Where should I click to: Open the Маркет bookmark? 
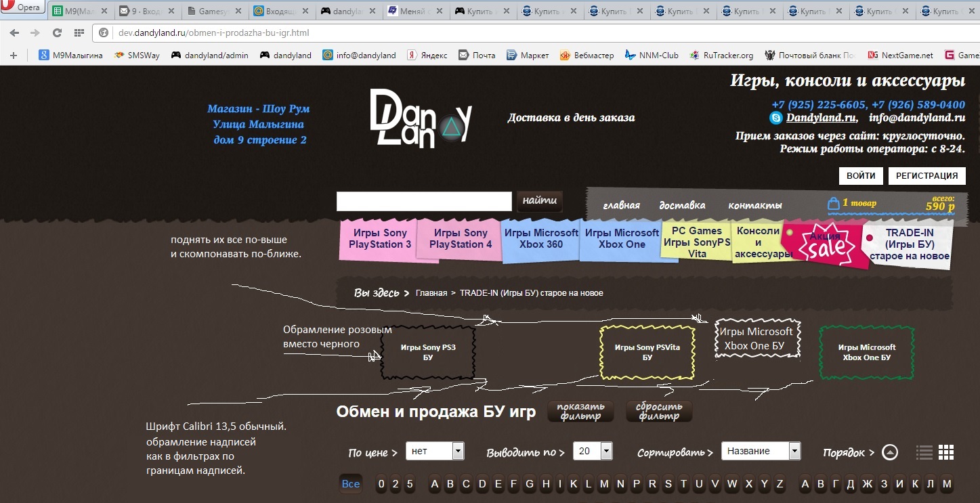coord(528,56)
